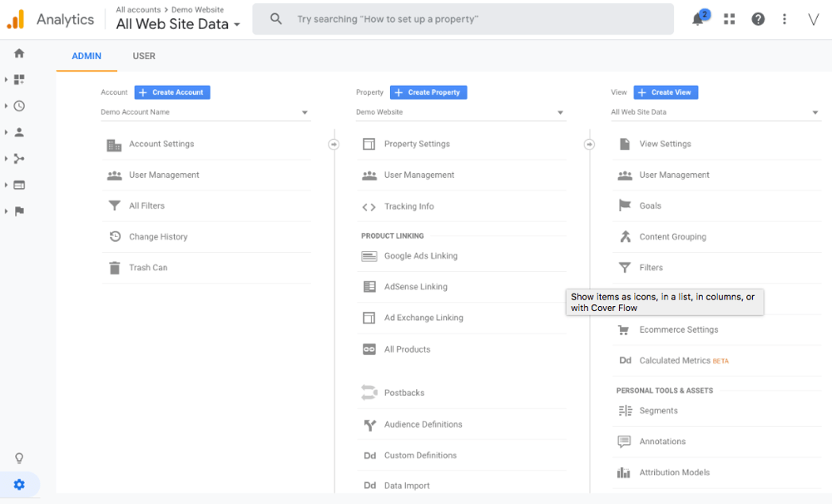Select the Admin gear icon
This screenshot has width=832, height=504.
(19, 484)
